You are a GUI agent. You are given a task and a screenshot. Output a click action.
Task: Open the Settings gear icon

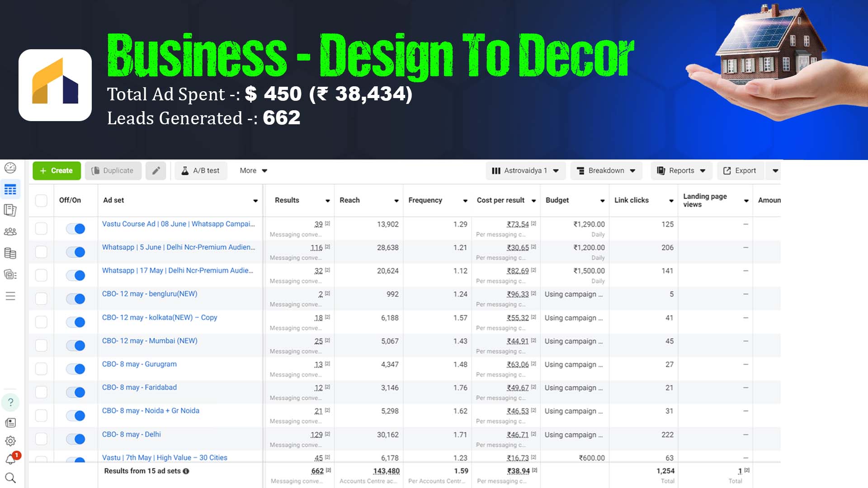[10, 441]
